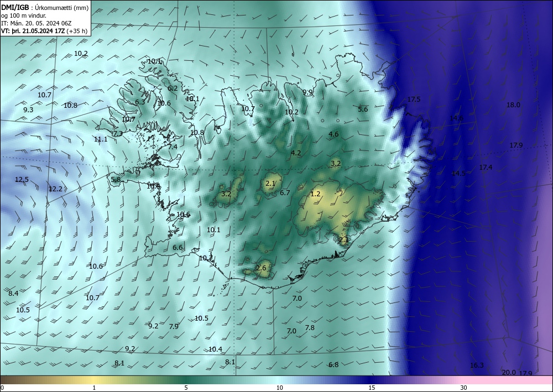Select the 17.4 value over the eastern sea
Image resolution: width=553 pixels, height=392 pixels.
[486, 168]
